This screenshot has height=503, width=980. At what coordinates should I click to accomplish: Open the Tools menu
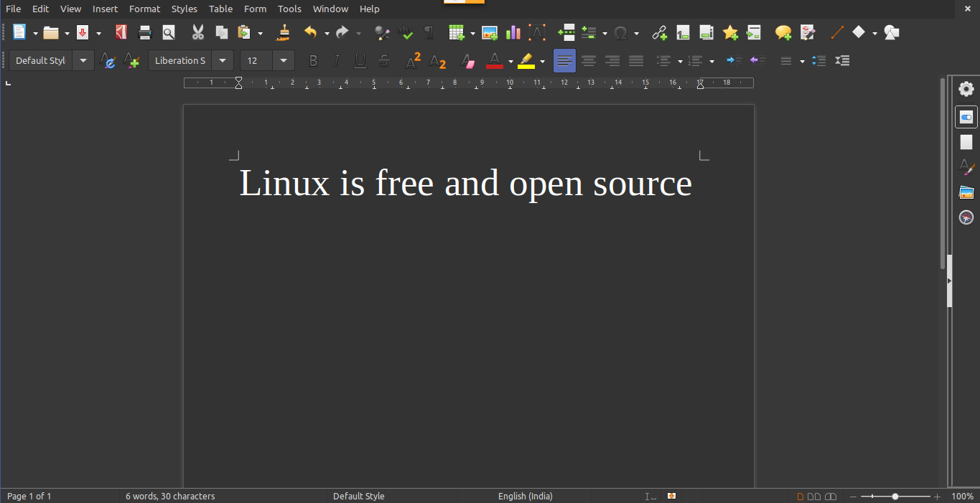(289, 9)
